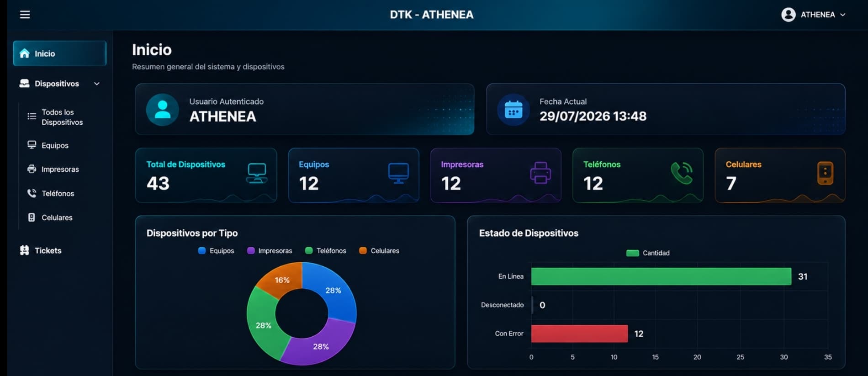
Task: Toggle Equipos legend swatch in donut chart
Action: [x=202, y=250]
